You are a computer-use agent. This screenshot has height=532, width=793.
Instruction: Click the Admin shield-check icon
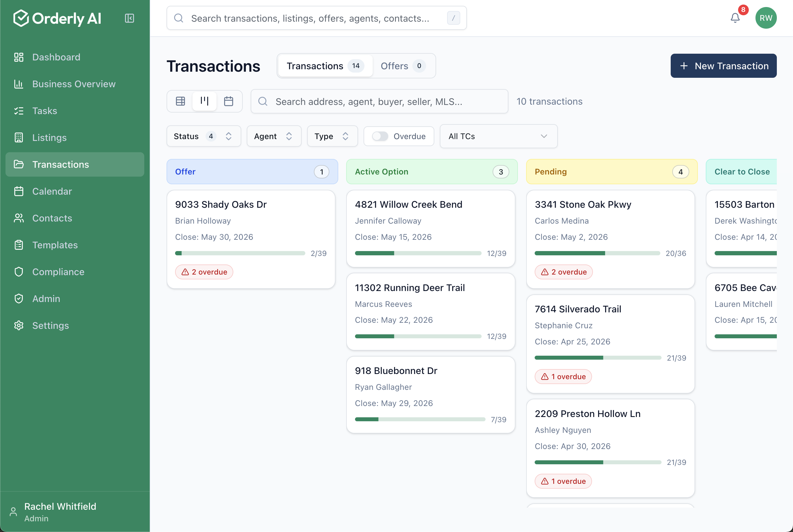pyautogui.click(x=19, y=298)
